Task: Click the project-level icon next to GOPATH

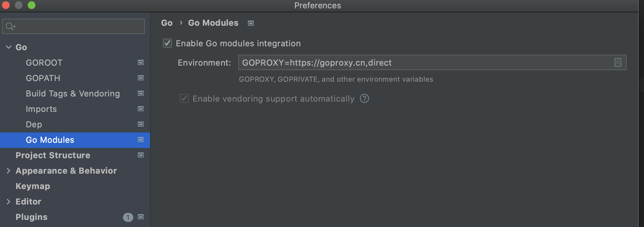Action: 141,78
